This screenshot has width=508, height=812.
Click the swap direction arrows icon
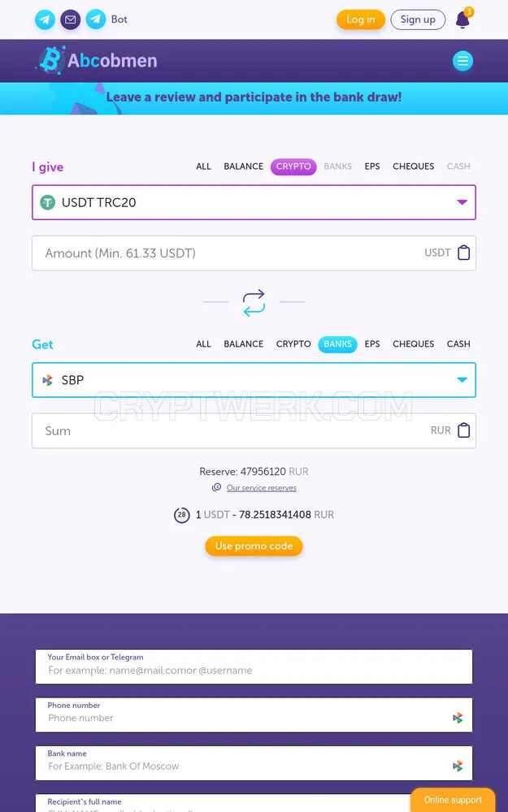(254, 303)
